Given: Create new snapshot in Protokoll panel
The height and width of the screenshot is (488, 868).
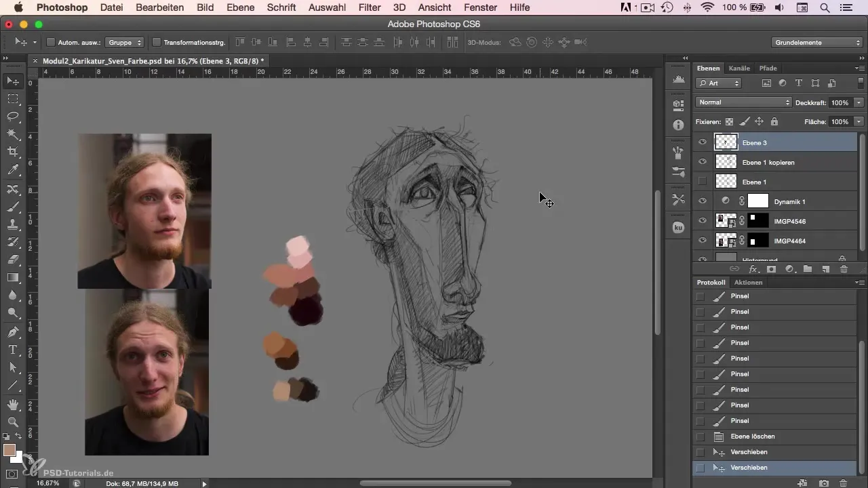Looking at the screenshot, I should [x=824, y=483].
